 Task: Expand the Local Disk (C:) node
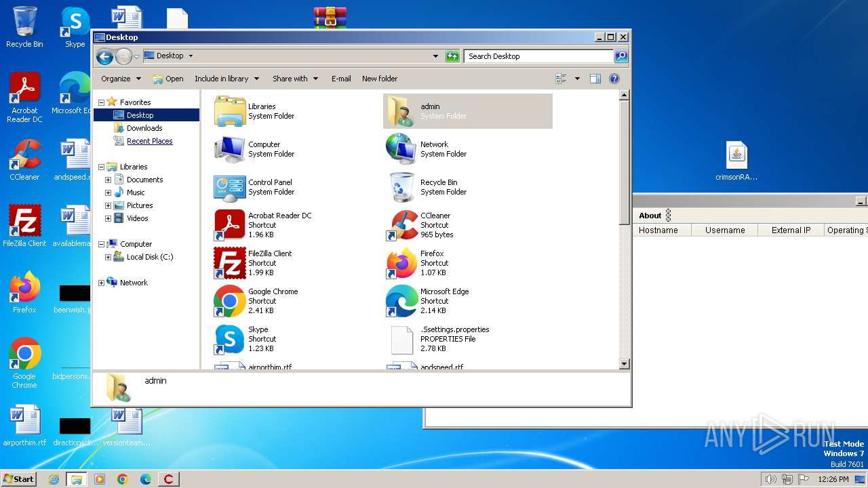108,257
